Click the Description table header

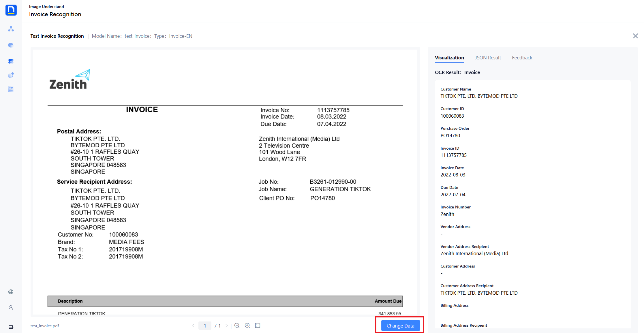click(x=70, y=301)
